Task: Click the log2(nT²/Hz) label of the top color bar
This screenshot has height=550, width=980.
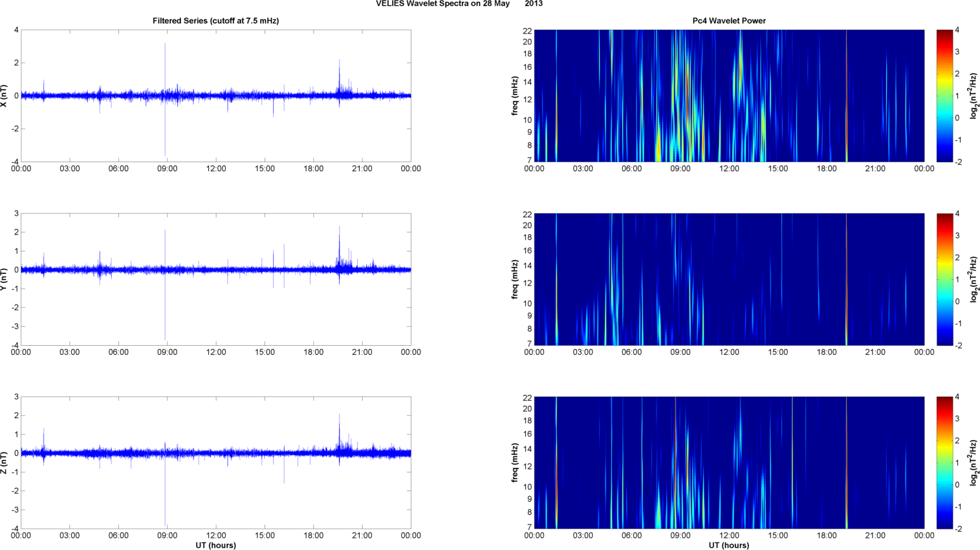Action: pos(974,96)
